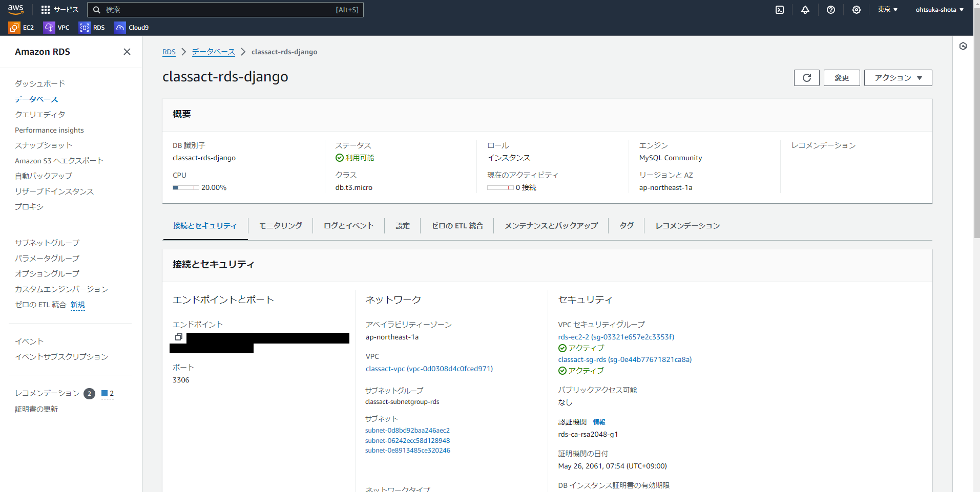Open データベース in the sidebar
The height and width of the screenshot is (492, 980).
[36, 99]
